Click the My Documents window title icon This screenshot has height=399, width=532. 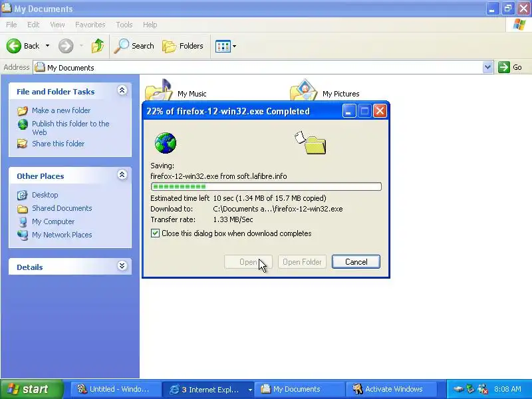click(x=6, y=8)
